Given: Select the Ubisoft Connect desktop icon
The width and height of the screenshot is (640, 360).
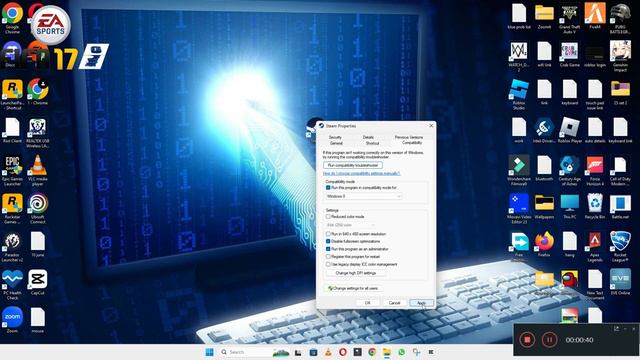Looking at the screenshot, I should 38,208.
